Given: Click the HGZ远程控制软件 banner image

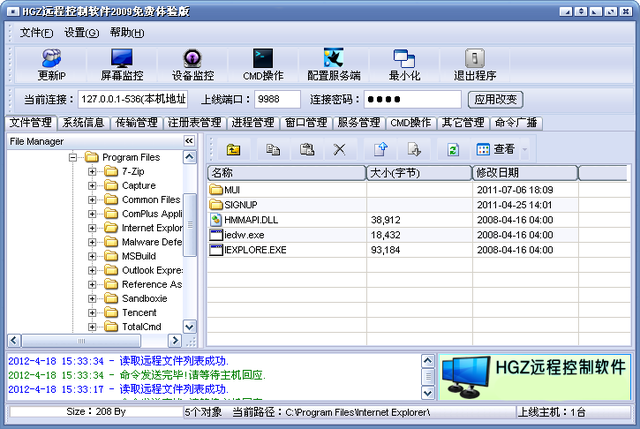Looking at the screenshot, I should tap(535, 377).
